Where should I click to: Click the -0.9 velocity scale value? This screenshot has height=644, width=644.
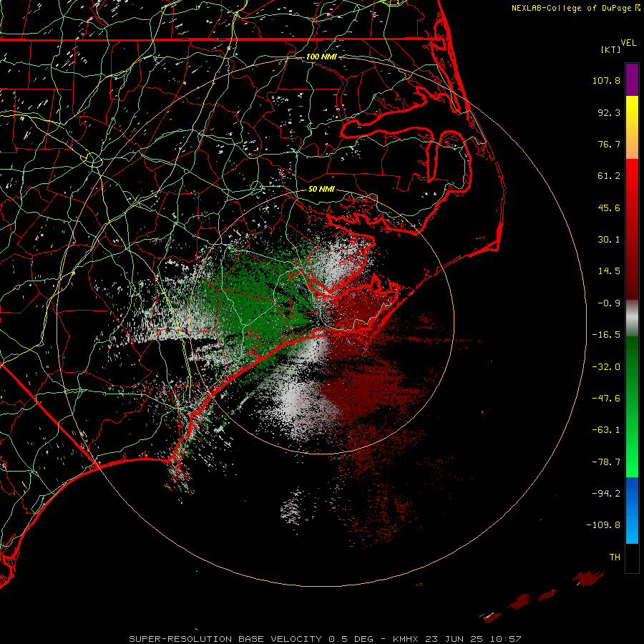(609, 303)
